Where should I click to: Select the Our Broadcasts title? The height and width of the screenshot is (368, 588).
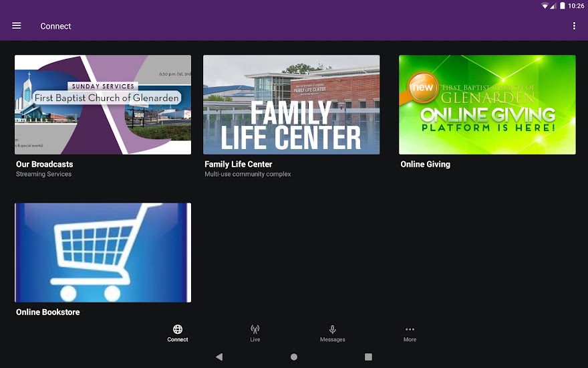(45, 164)
